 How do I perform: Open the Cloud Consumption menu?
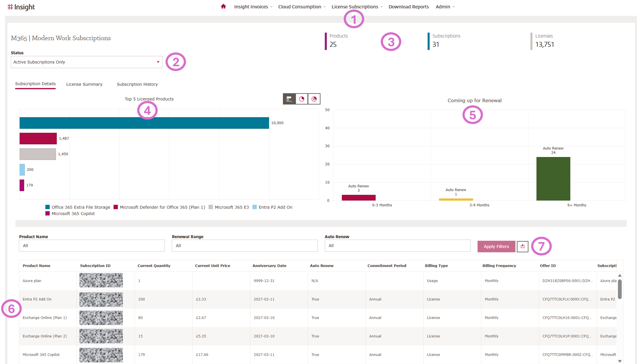[x=302, y=7]
